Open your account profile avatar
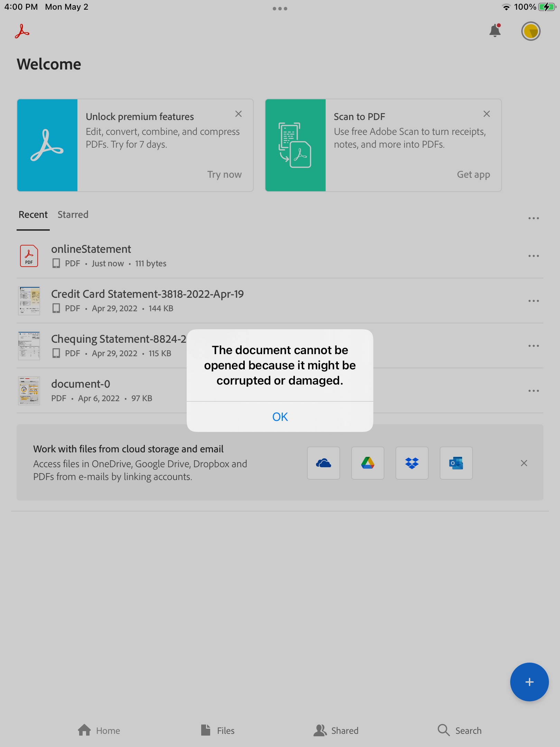This screenshot has width=560, height=747. pyautogui.click(x=531, y=31)
